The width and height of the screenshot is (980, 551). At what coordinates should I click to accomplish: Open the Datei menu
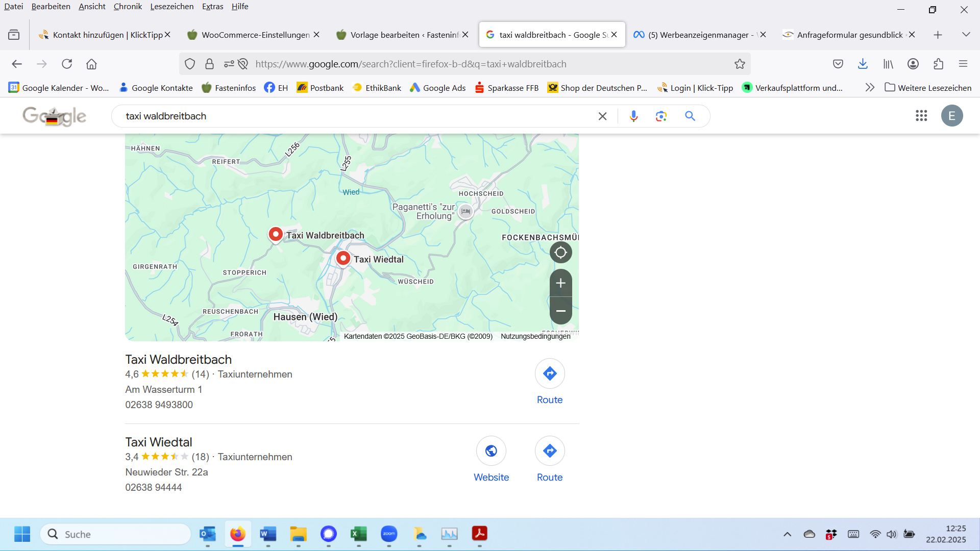click(x=14, y=7)
